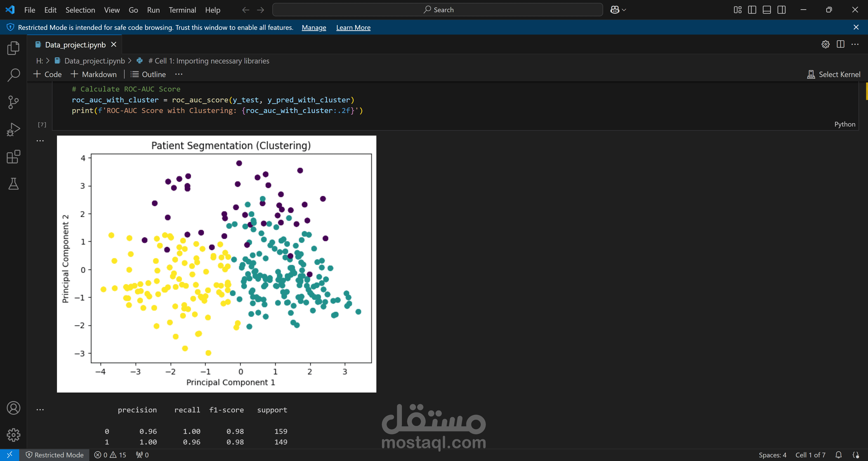Viewport: 868px width, 461px height.
Task: Open the Extensions view
Action: [13, 157]
